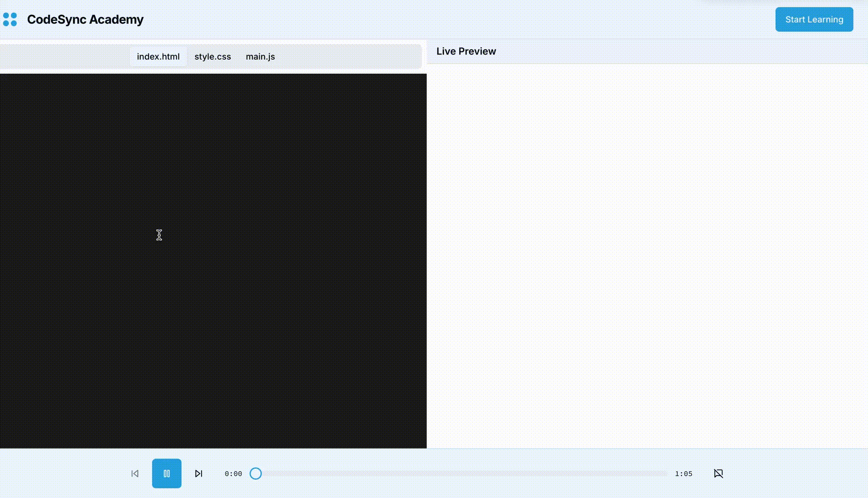Click the Start Learning button
This screenshot has width=868, height=498.
(x=814, y=19)
